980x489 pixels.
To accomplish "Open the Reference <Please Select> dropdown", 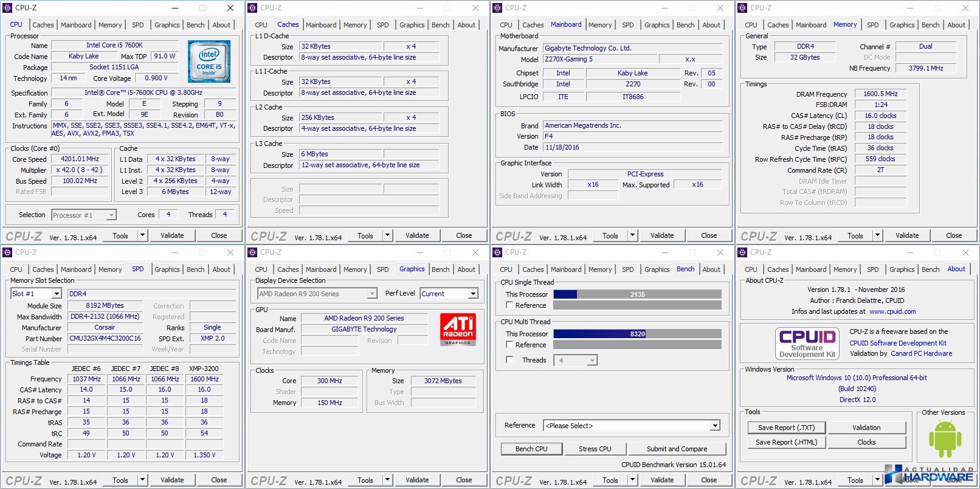I will [x=631, y=426].
